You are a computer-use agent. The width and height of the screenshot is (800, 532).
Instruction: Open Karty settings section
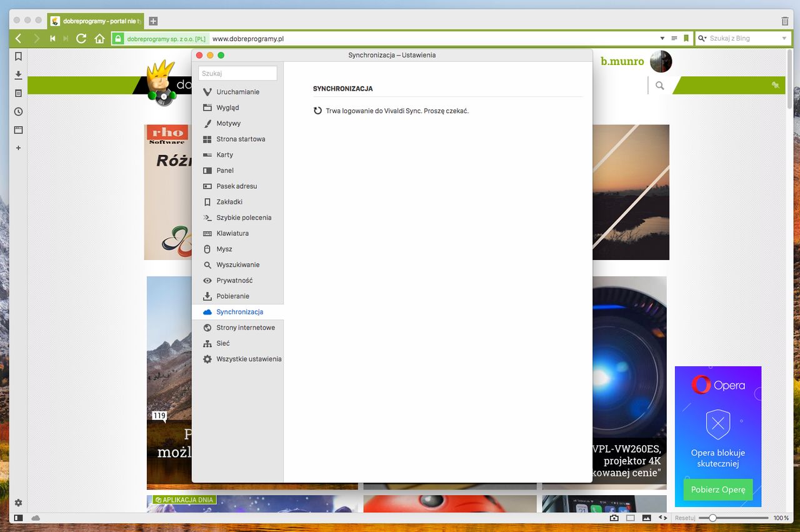[237, 154]
